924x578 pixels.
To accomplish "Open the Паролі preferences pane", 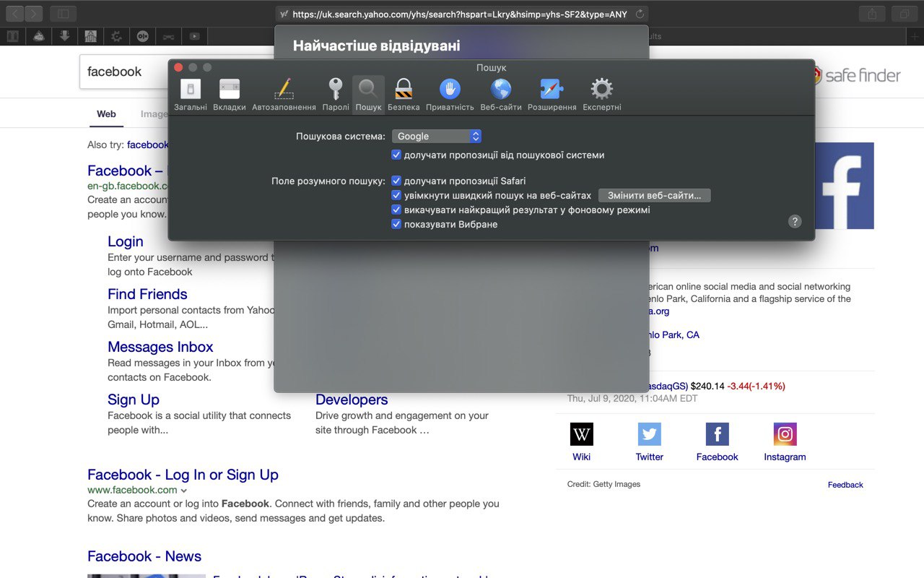I will [336, 95].
